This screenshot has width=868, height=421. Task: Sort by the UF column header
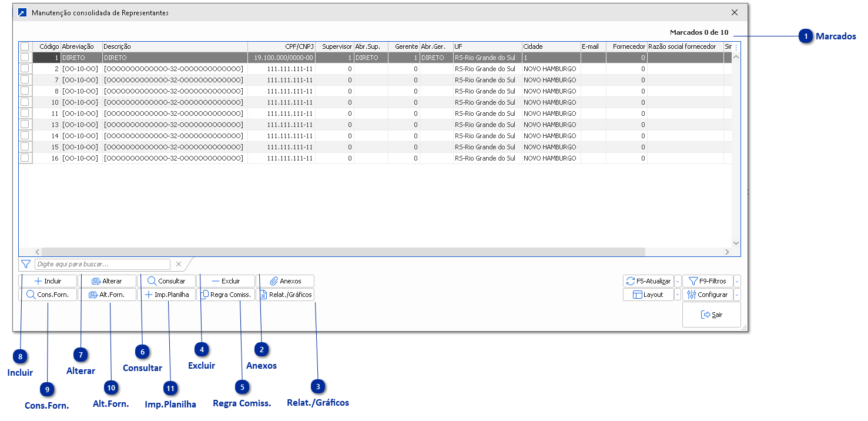487,46
